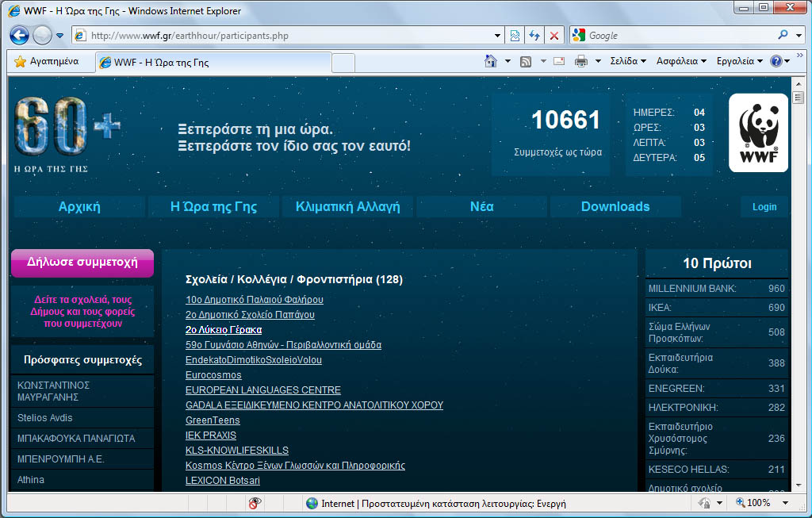The height and width of the screenshot is (518, 812).
Task: Open EUROPEAN LANGUAGES CENTRE link
Action: click(x=263, y=389)
